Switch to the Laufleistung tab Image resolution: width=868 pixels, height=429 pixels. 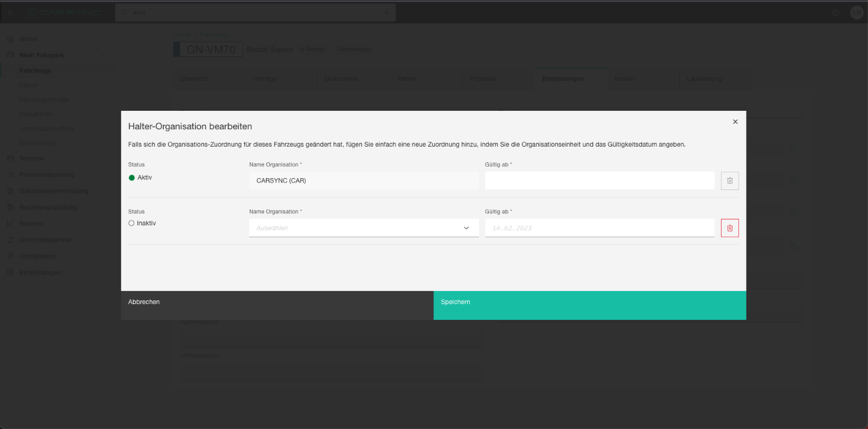pos(716,79)
